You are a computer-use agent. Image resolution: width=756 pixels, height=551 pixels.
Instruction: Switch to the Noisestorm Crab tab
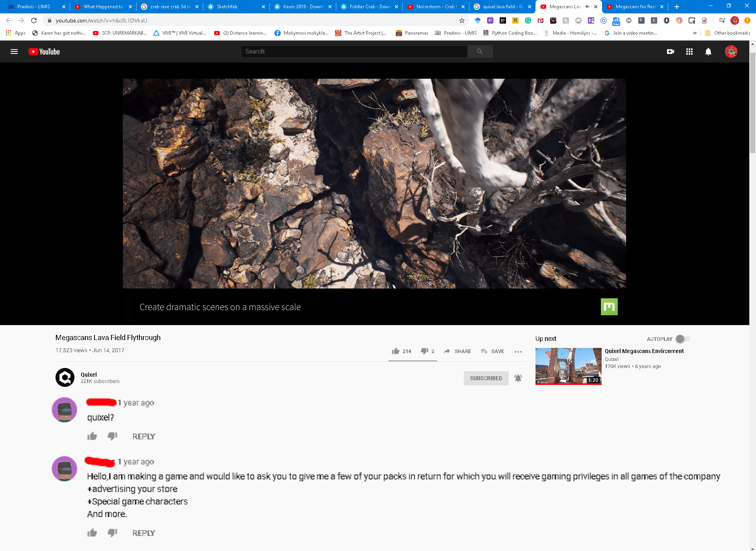(x=435, y=6)
